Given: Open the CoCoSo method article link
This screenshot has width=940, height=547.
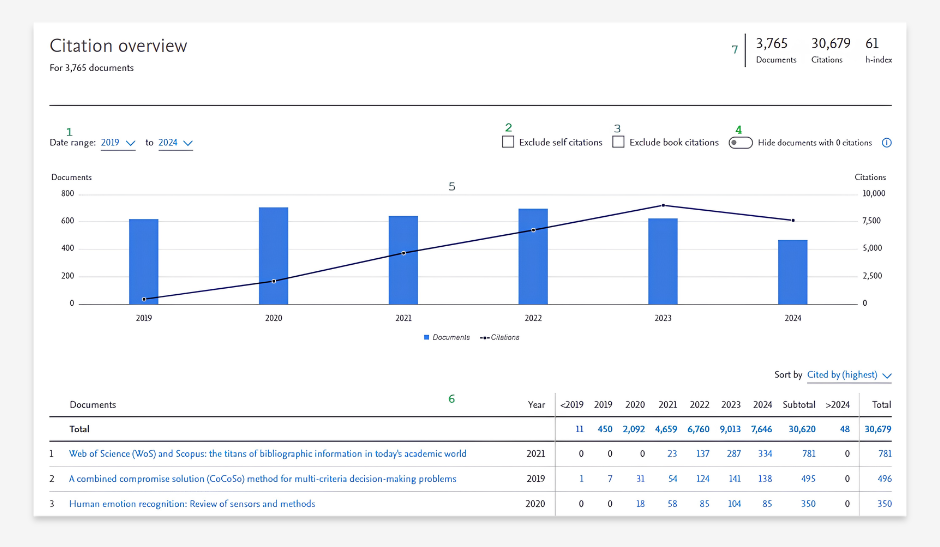Looking at the screenshot, I should tap(263, 479).
